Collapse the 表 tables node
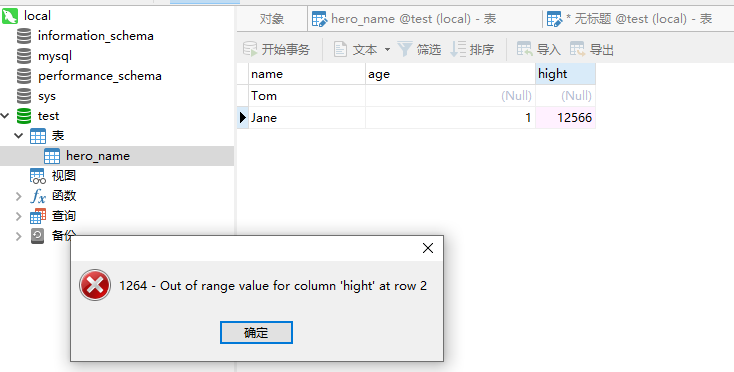This screenshot has width=734, height=372. (x=19, y=136)
